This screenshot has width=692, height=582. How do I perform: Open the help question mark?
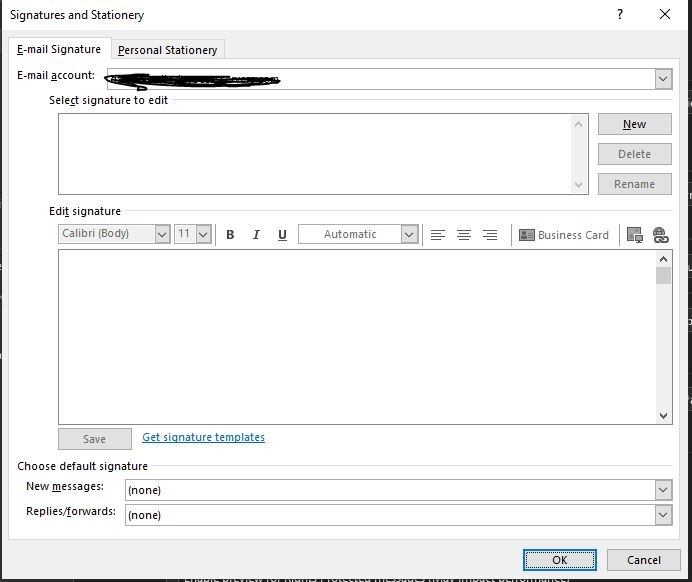point(620,14)
